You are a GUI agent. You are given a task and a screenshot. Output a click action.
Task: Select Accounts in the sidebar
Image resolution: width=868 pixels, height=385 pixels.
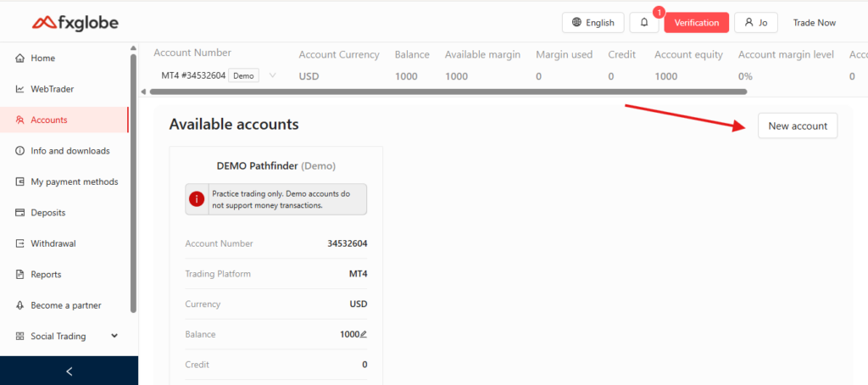coord(64,120)
